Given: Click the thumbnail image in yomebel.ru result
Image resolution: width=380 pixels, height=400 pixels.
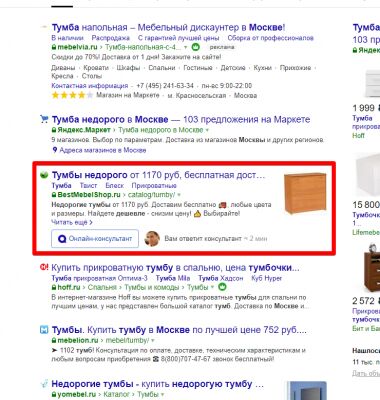Looking at the screenshot, I should 306,391.
